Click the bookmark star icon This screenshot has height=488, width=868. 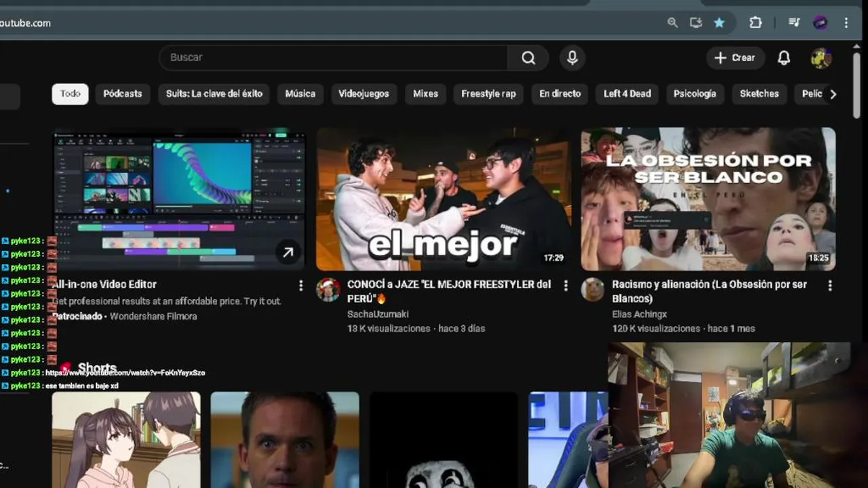[x=719, y=22]
